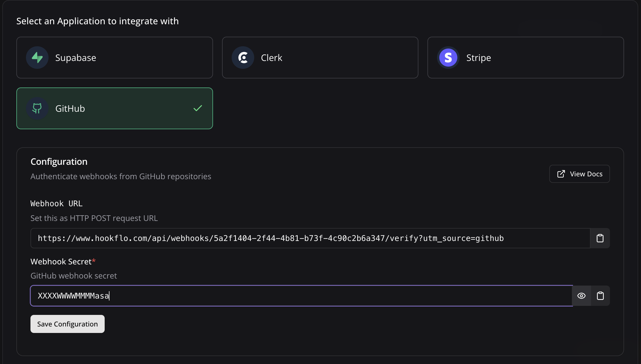Select the Supabase application card
The height and width of the screenshot is (364, 641).
coord(115,58)
